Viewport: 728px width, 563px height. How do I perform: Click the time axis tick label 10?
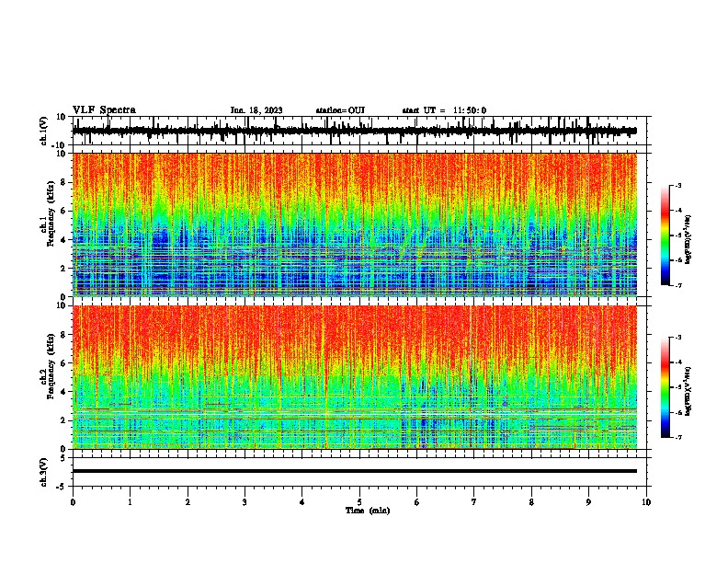[x=646, y=502]
